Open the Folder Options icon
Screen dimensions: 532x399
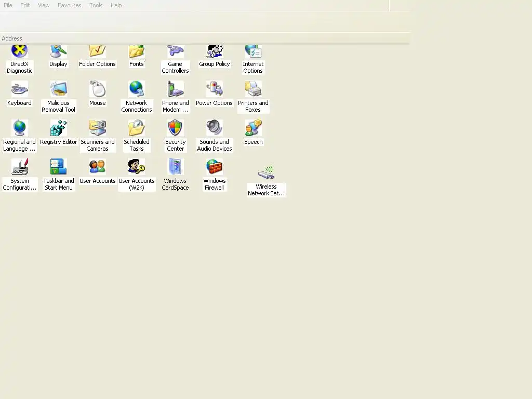point(97,51)
